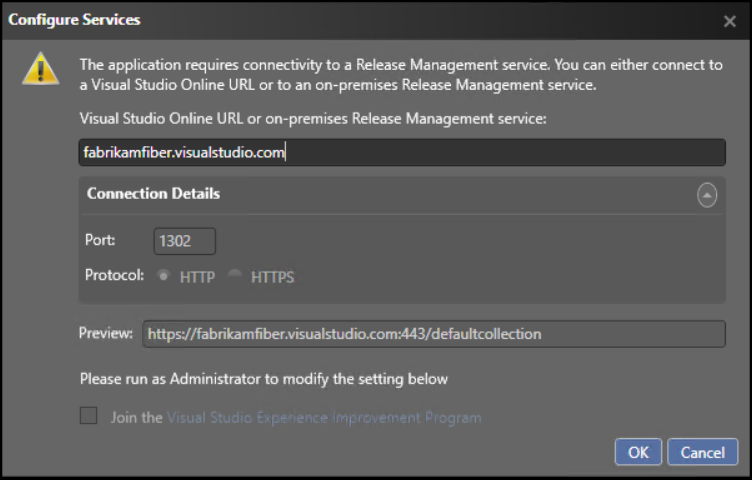This screenshot has width=752, height=480.
Task: Click the HTTPS label text
Action: [272, 277]
